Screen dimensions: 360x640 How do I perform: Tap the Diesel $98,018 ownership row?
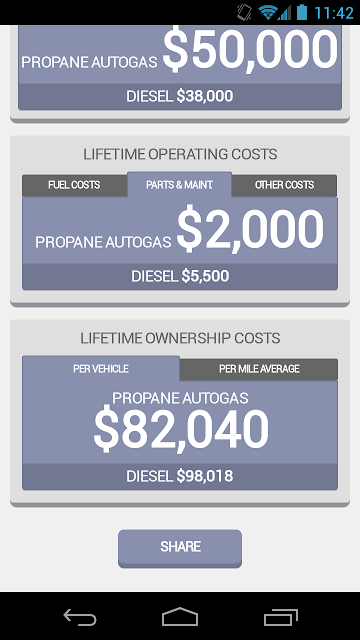click(x=180, y=476)
